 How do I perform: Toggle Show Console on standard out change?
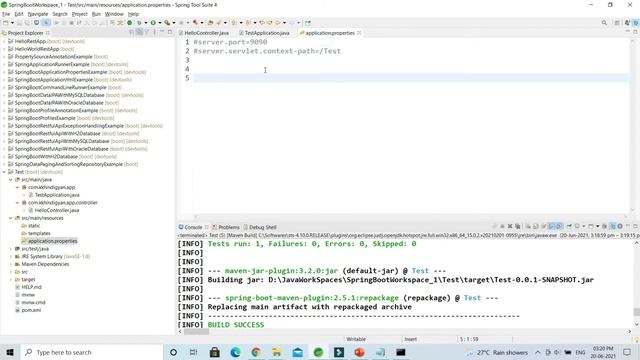click(x=551, y=227)
